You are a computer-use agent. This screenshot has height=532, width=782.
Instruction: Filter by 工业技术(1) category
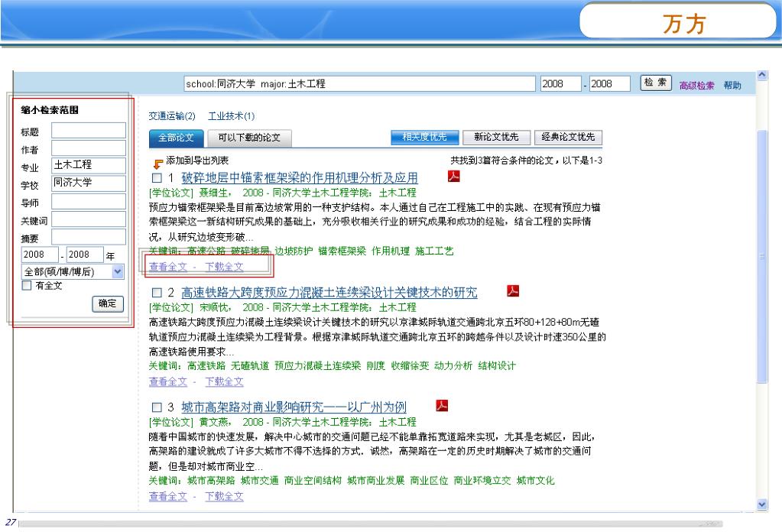232,116
